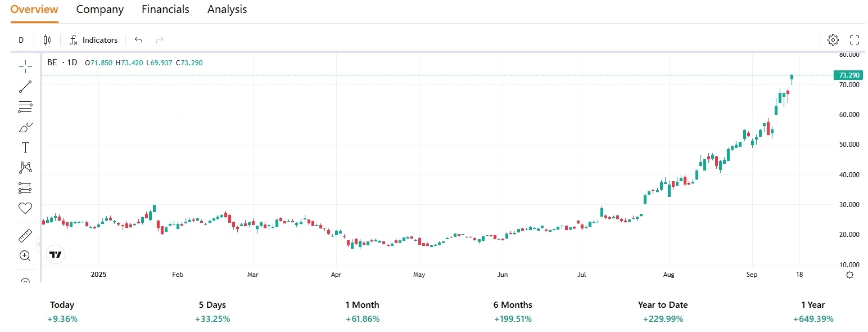Open the Fibonacci retracement tool
Image resolution: width=868 pixels, height=332 pixels.
25,107
